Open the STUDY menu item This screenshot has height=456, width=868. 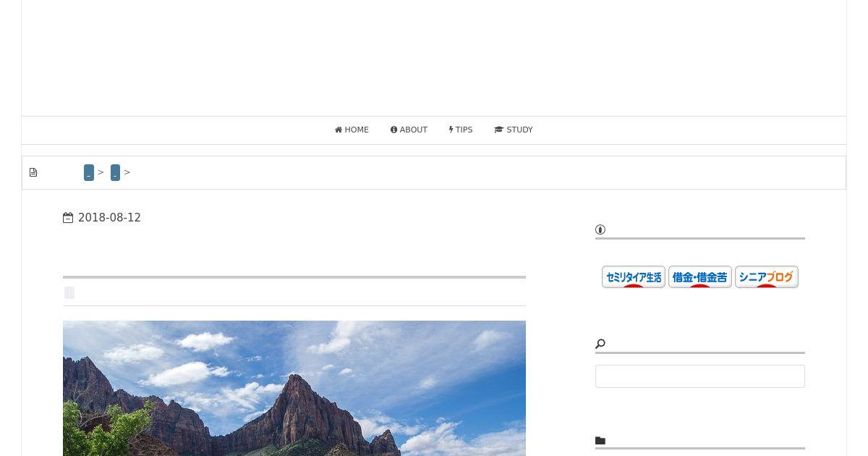pos(514,130)
